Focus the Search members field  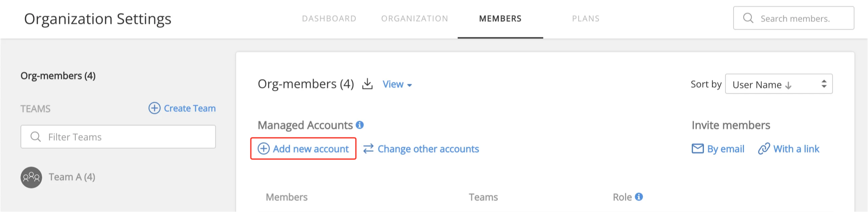tap(794, 18)
